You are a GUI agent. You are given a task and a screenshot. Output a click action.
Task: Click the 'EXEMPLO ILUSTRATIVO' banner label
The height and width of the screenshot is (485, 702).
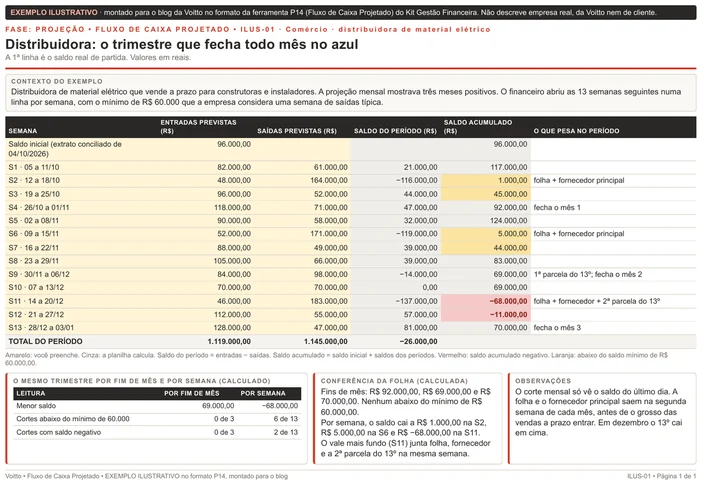pyautogui.click(x=54, y=13)
